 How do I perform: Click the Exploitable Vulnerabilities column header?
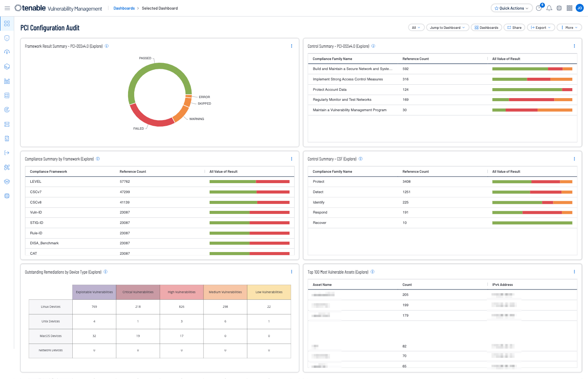coord(94,292)
